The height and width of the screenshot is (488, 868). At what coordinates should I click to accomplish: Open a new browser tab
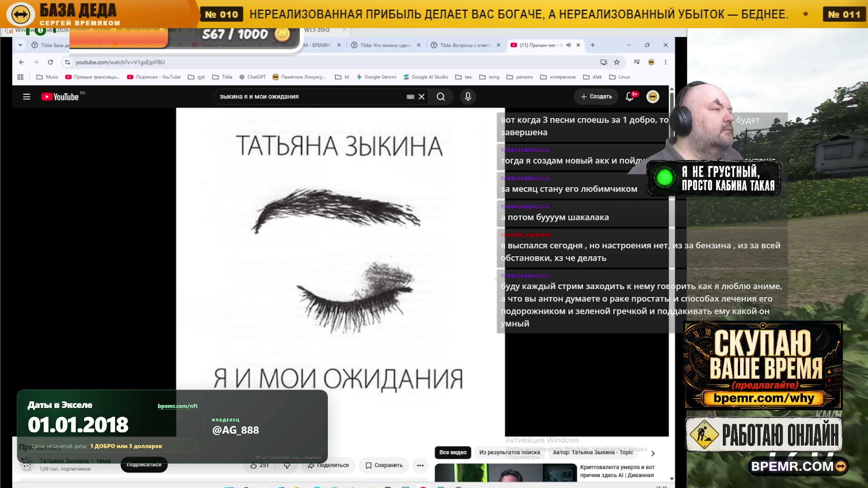[x=593, y=45]
